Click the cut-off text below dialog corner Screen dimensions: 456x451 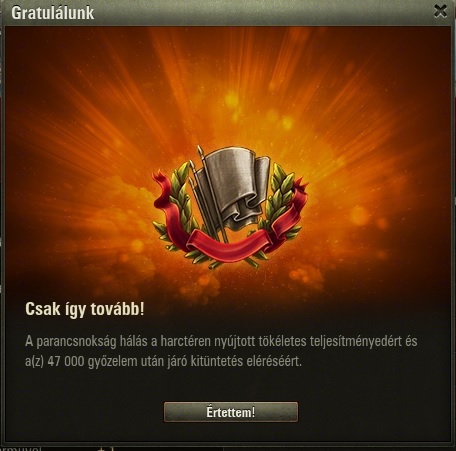pyautogui.click(x=20, y=448)
